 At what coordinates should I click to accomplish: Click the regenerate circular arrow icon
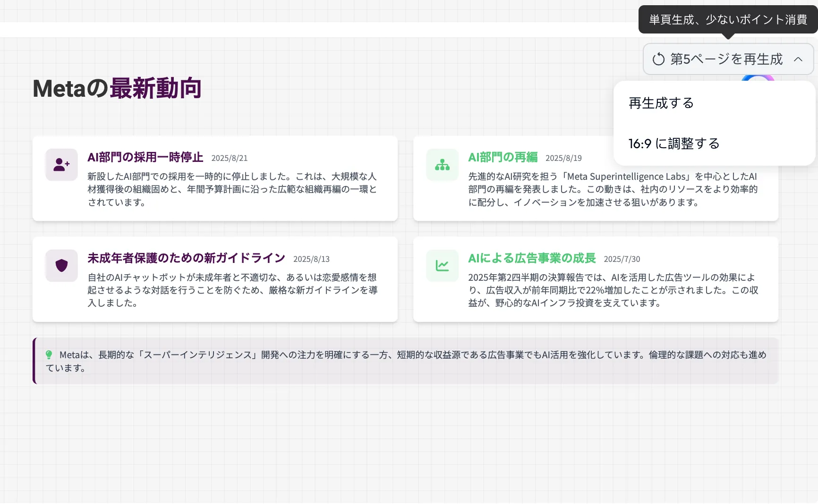658,59
